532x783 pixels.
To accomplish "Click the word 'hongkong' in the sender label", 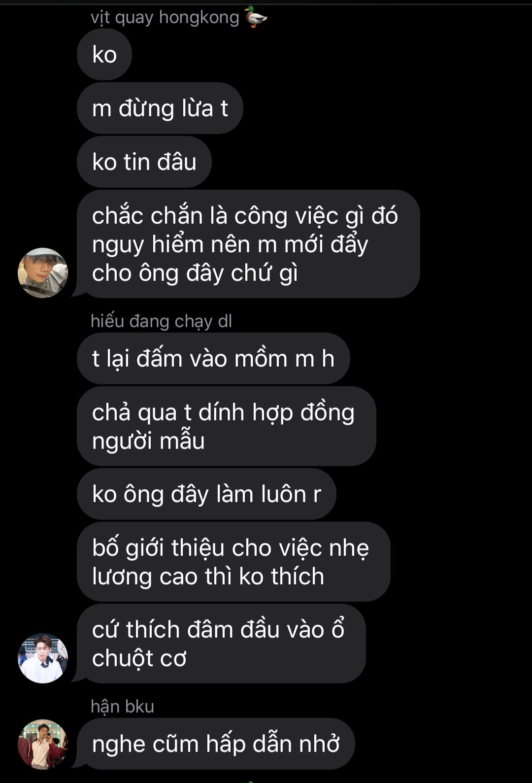I will click(199, 18).
